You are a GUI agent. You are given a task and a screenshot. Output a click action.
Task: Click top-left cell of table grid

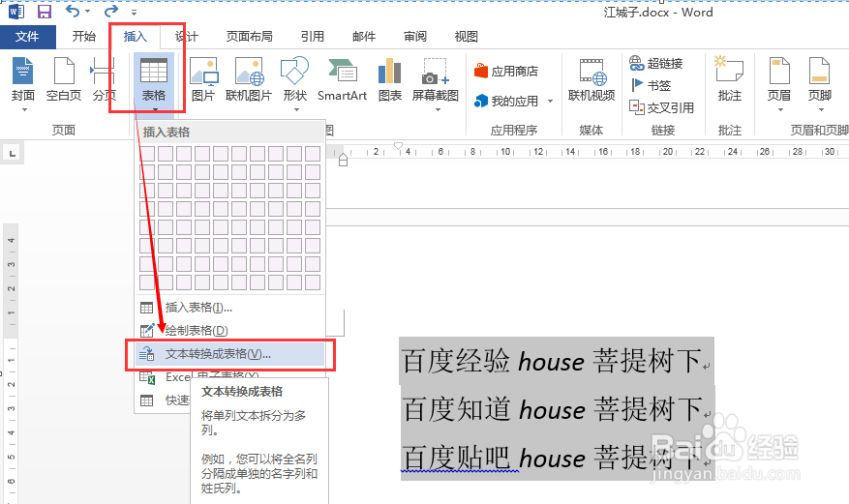tap(147, 154)
